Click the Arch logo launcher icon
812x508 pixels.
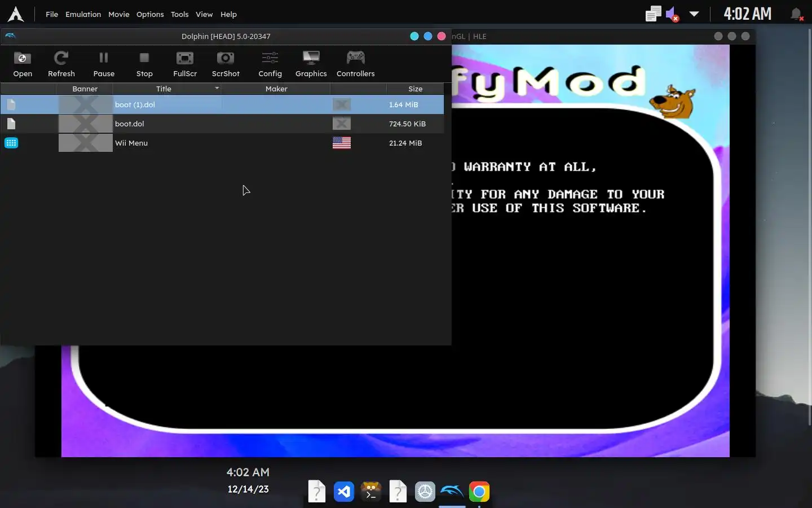(16, 14)
